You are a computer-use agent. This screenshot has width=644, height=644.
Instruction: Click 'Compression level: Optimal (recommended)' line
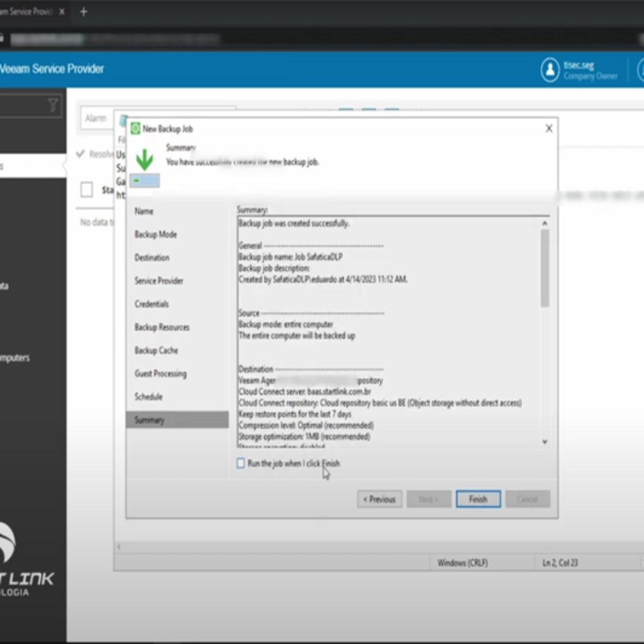pos(306,425)
